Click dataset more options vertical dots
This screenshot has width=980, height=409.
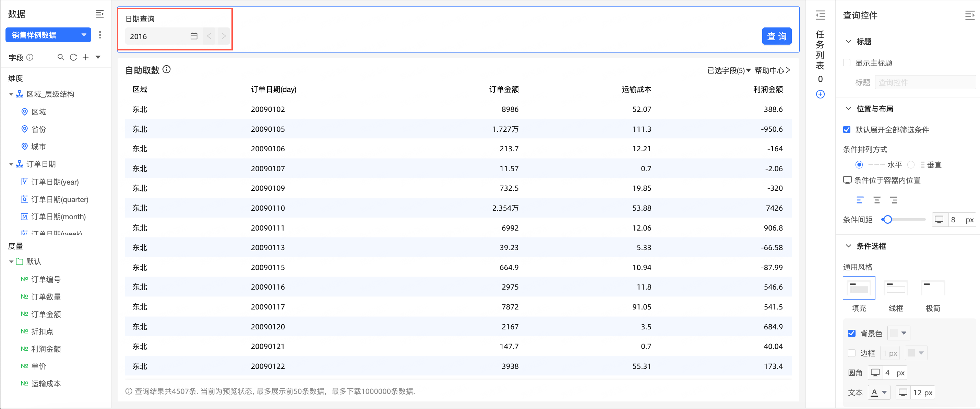point(100,35)
